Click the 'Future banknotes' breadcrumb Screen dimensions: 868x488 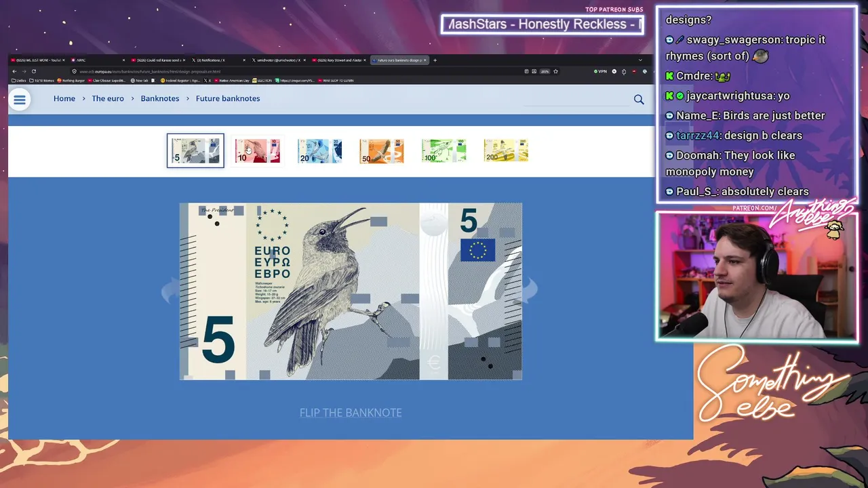point(228,98)
